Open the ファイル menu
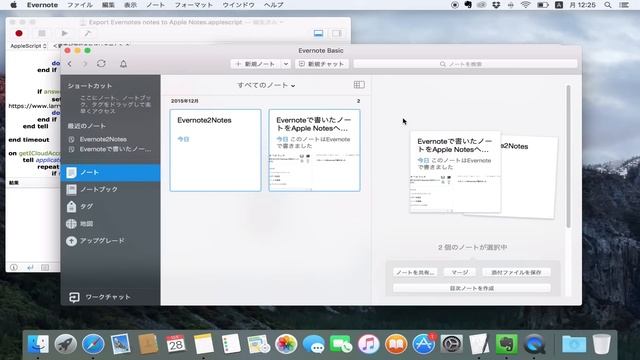 coord(80,5)
